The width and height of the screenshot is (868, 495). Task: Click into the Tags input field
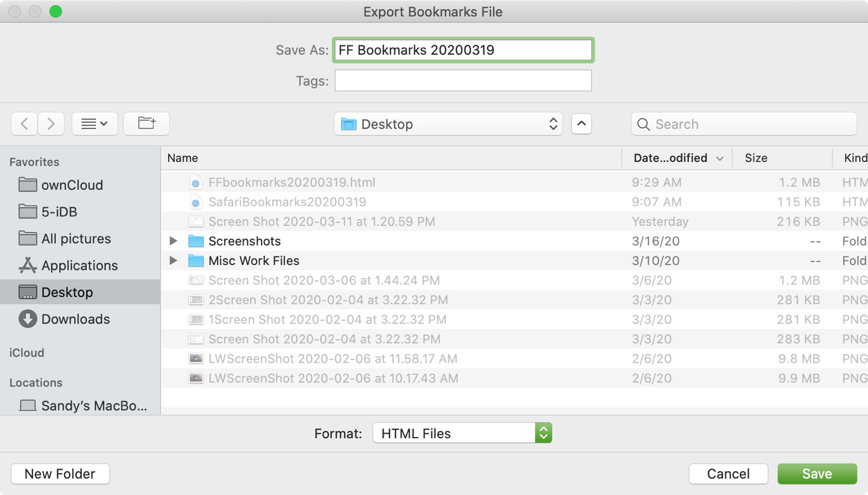click(463, 81)
